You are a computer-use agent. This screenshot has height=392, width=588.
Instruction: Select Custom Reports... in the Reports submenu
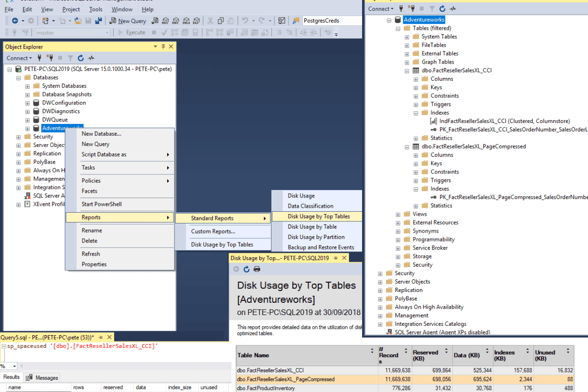pyautogui.click(x=222, y=231)
